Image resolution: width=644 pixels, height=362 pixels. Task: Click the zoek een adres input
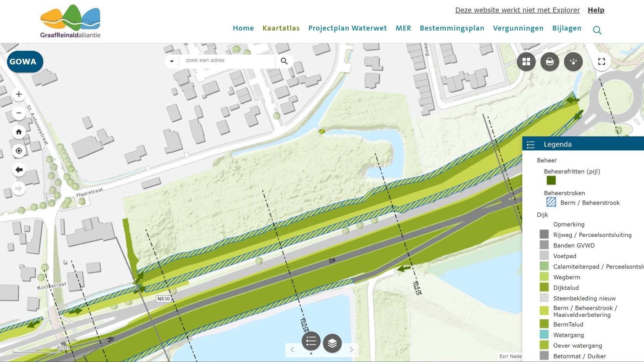point(227,60)
